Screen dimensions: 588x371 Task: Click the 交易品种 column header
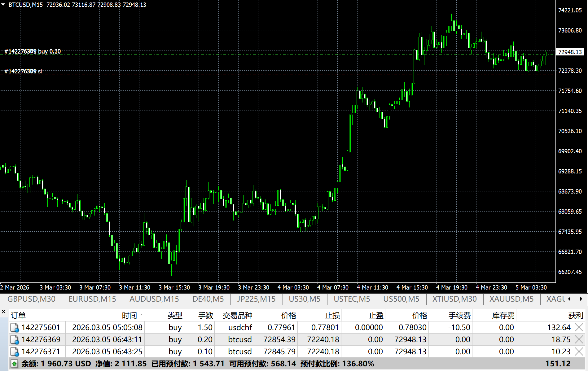pos(237,316)
